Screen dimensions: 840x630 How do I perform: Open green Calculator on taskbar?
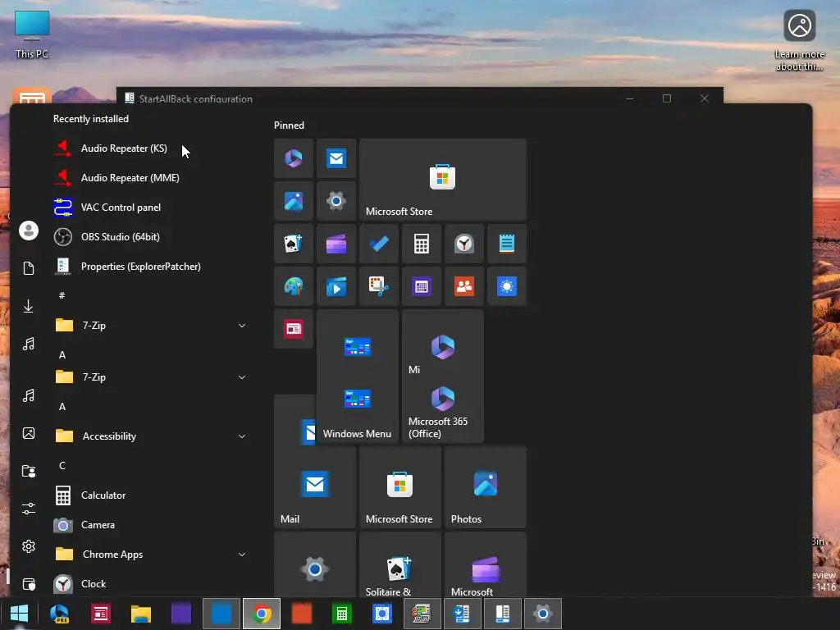tap(342, 614)
